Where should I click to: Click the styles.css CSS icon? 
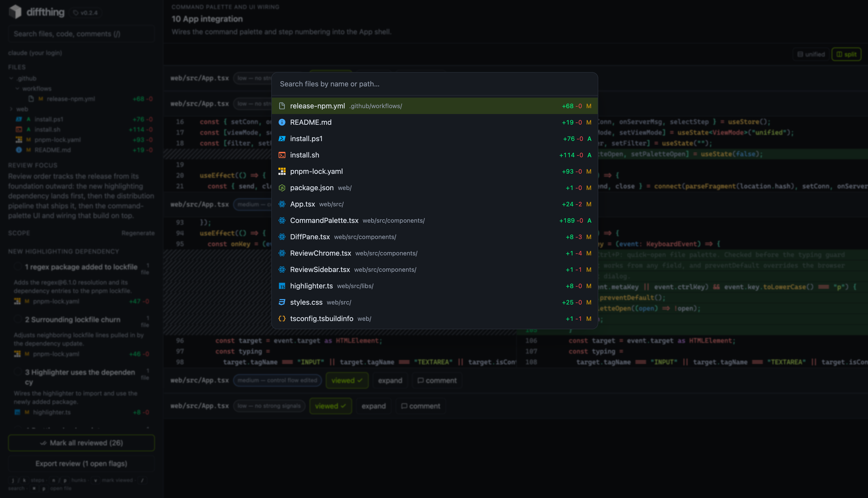point(281,302)
